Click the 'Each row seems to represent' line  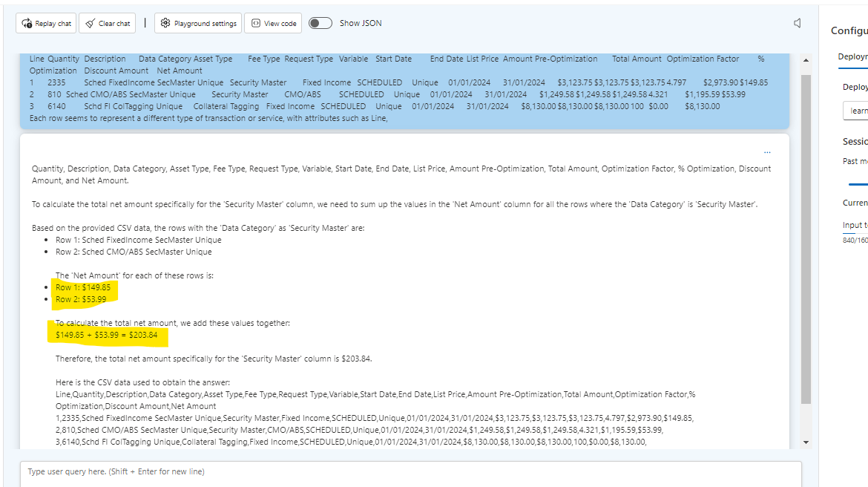tap(208, 118)
